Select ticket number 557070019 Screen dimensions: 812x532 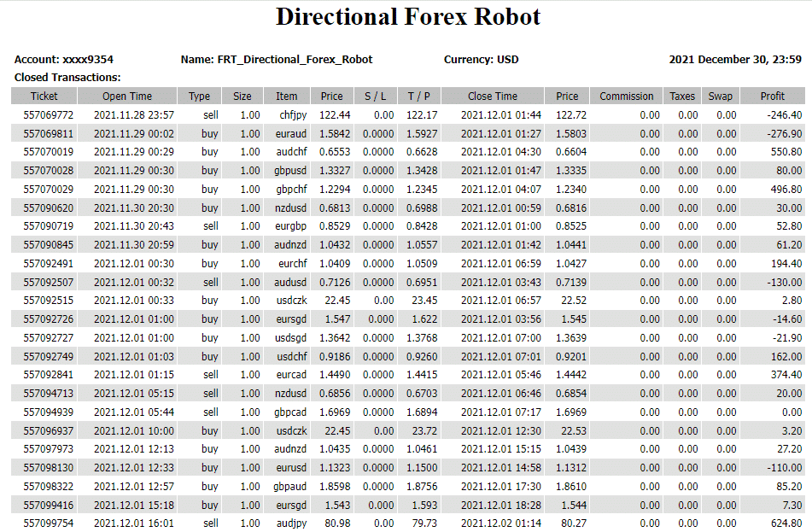coord(48,152)
